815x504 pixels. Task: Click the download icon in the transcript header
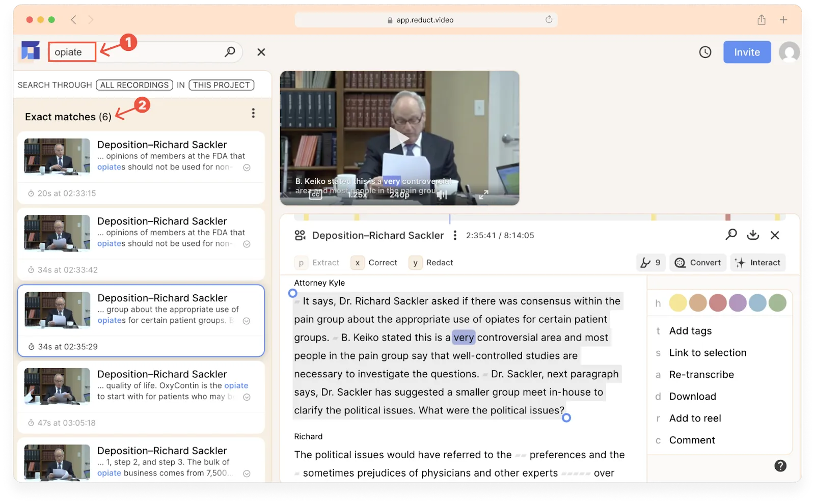click(753, 235)
